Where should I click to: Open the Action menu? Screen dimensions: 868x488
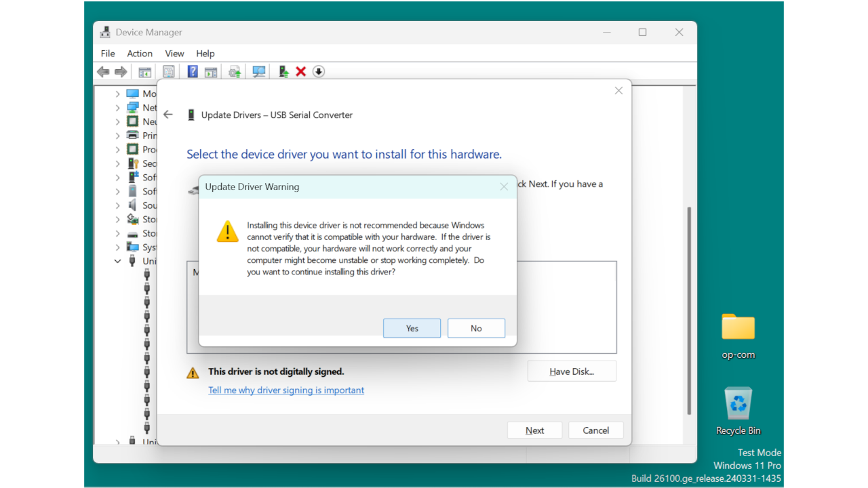click(140, 53)
